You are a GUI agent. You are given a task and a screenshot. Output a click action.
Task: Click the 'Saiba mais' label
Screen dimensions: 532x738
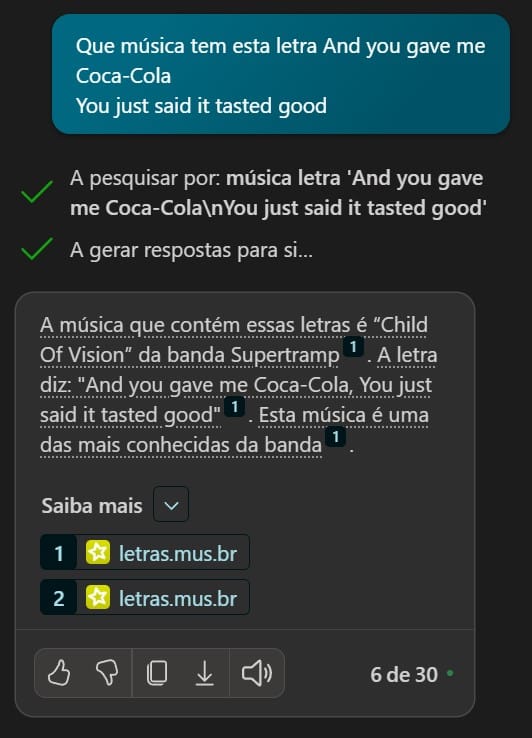(92, 506)
